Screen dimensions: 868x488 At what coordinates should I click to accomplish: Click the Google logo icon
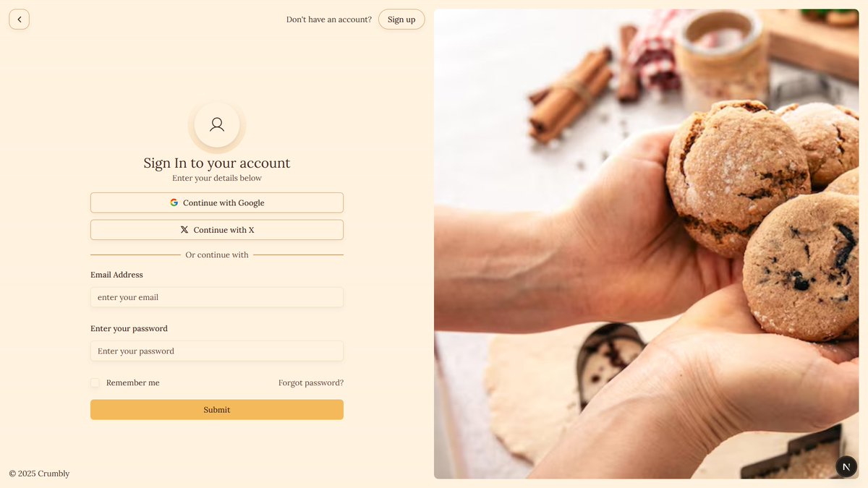[x=174, y=202]
